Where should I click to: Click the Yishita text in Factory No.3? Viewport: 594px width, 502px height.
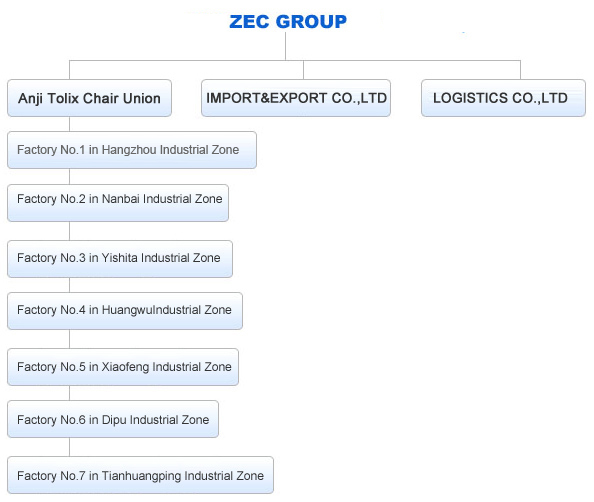pyautogui.click(x=120, y=258)
